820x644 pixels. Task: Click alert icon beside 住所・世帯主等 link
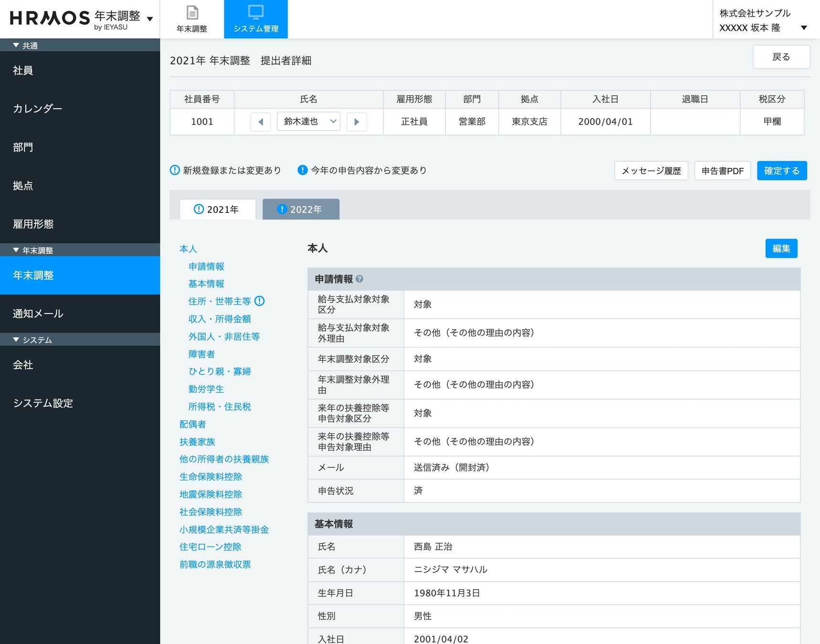(260, 301)
